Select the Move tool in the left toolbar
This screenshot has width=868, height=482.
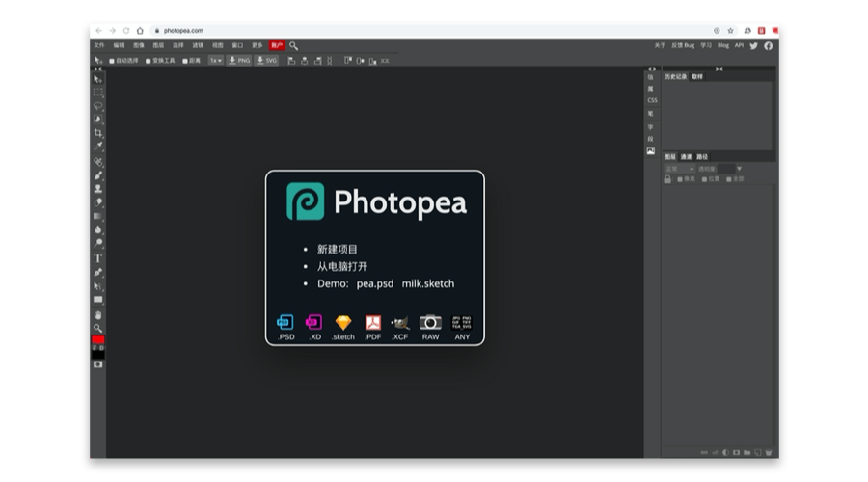[x=98, y=79]
